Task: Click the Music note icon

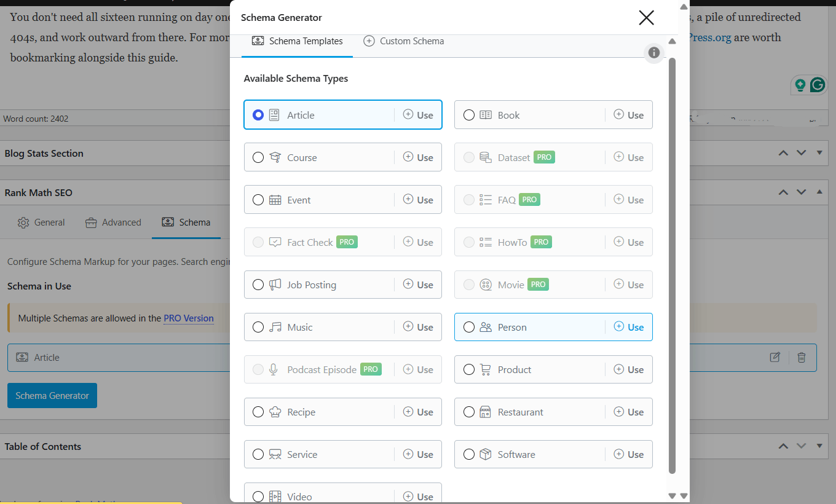Action: click(275, 327)
